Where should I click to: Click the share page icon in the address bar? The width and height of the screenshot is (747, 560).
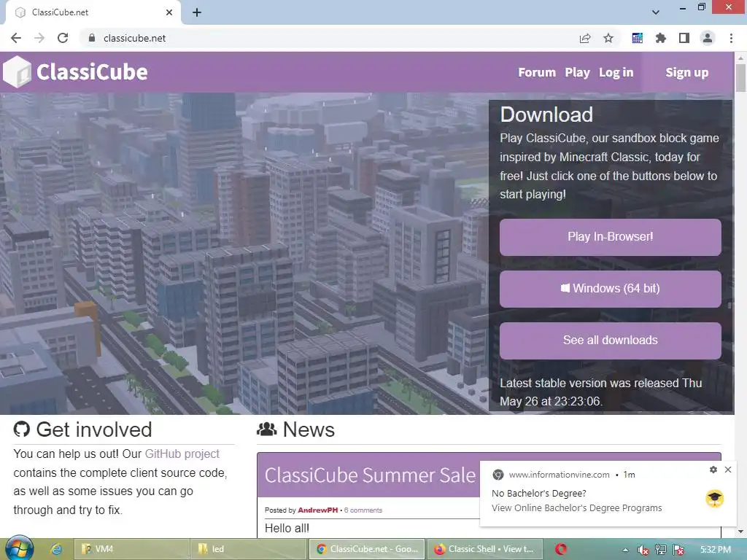click(x=585, y=38)
